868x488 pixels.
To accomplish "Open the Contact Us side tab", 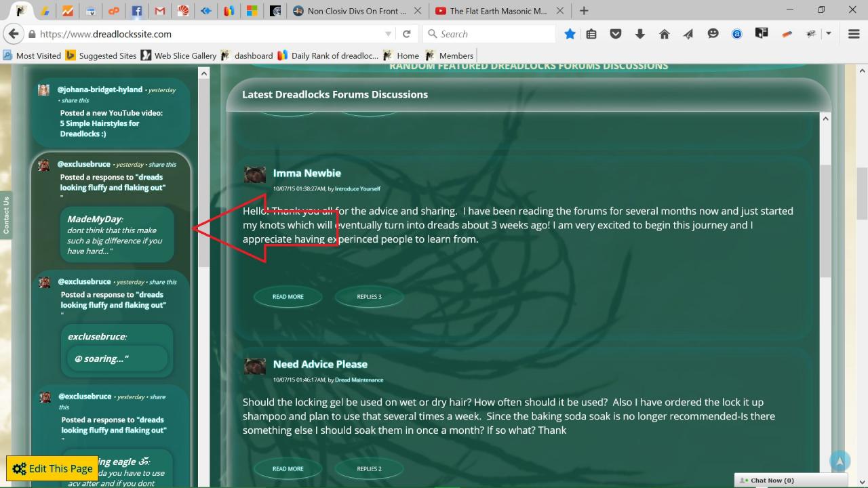I will [x=6, y=215].
